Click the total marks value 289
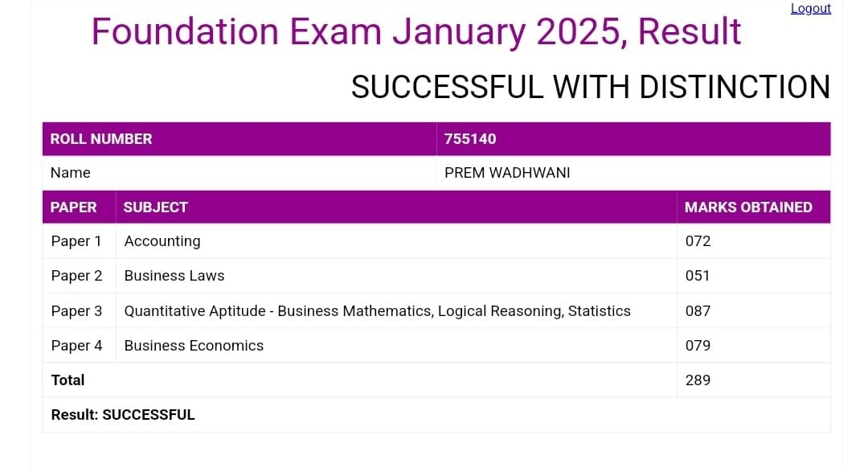 click(698, 380)
